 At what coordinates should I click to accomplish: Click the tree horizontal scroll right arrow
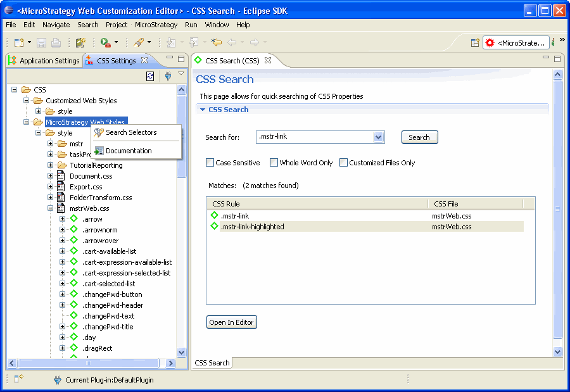(x=170, y=363)
